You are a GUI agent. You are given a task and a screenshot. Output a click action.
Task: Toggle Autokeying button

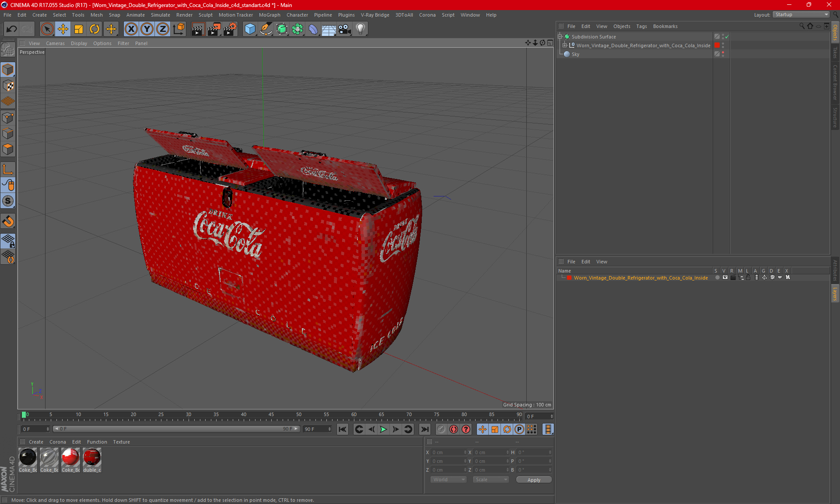click(x=454, y=429)
